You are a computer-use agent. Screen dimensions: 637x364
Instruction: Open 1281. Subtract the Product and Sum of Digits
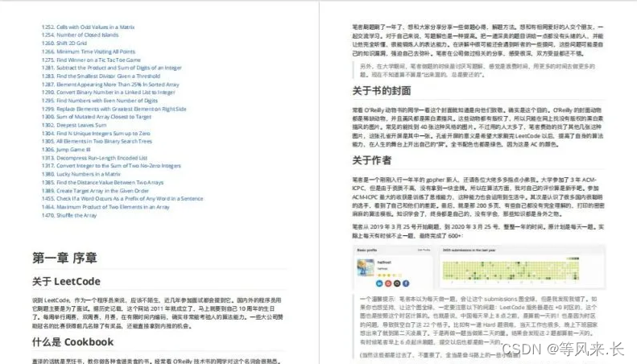111,68
